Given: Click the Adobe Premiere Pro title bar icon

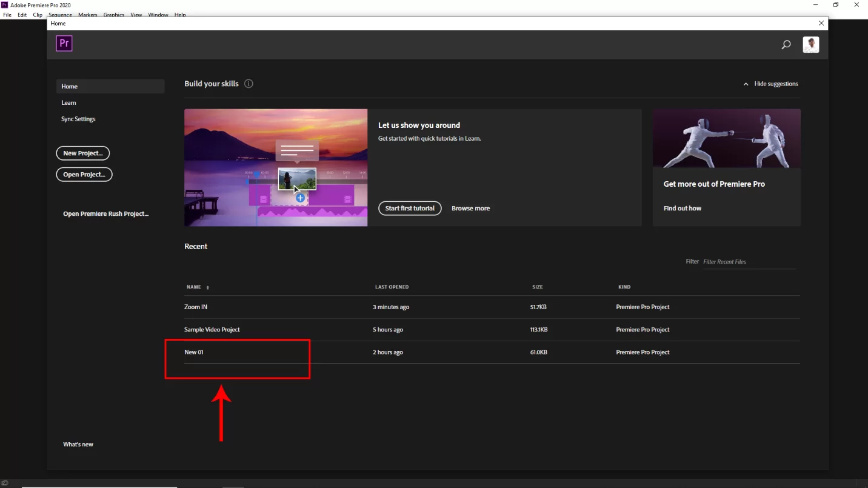Looking at the screenshot, I should click(x=5, y=5).
